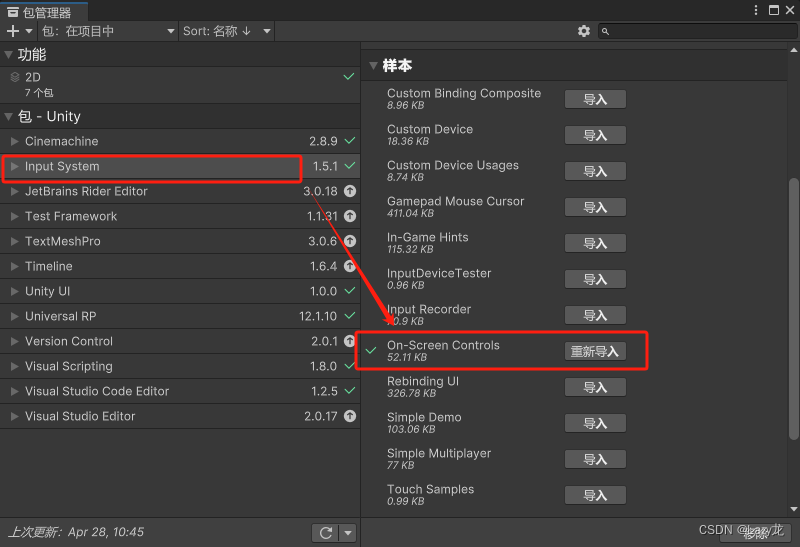
Task: Click the On-Screen Controls imported checkmark
Action: (x=371, y=350)
